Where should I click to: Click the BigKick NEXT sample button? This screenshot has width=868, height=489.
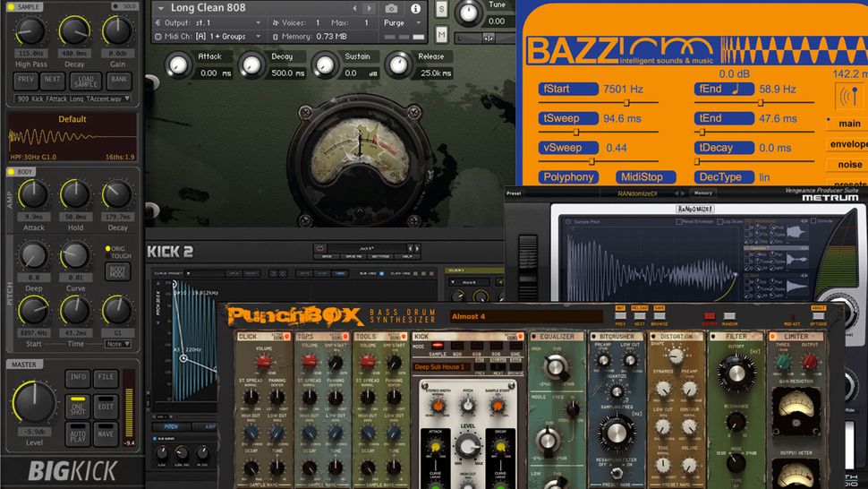53,81
